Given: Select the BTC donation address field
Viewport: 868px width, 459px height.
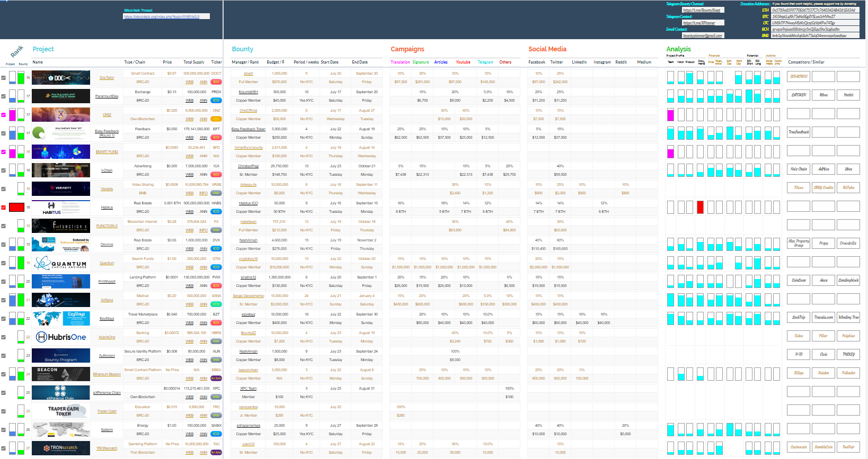Looking at the screenshot, I should pos(815,16).
